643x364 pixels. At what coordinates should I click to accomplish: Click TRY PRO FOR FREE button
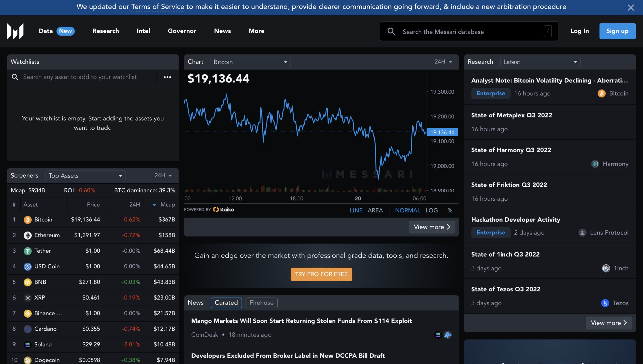[321, 274]
